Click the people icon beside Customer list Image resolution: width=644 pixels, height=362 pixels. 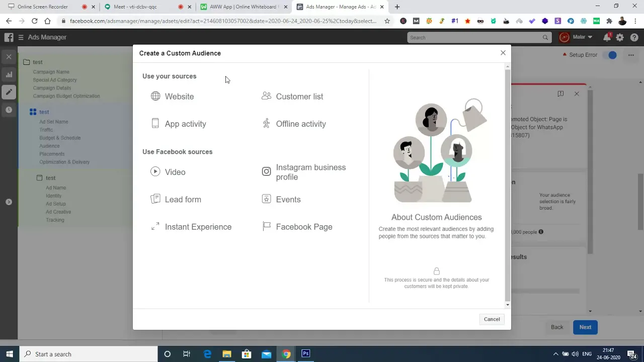coord(266,96)
